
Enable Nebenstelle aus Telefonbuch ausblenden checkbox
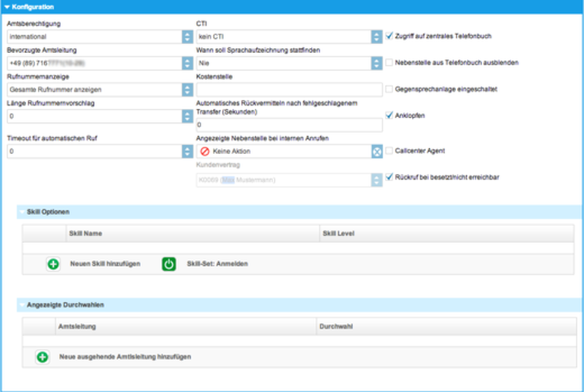[390, 62]
